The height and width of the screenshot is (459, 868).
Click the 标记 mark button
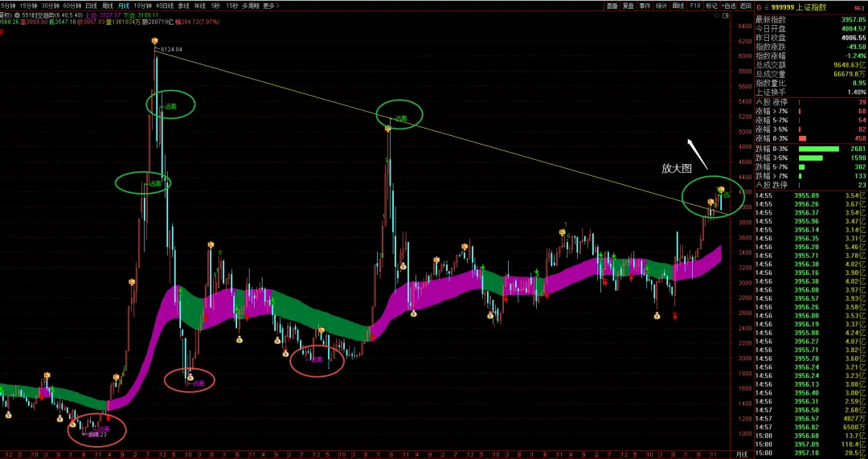[711, 6]
